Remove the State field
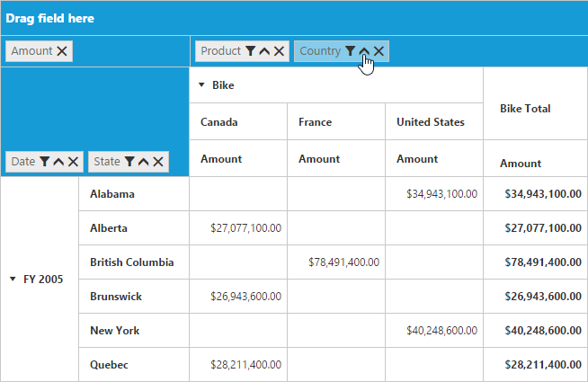The width and height of the screenshot is (588, 382). click(158, 162)
